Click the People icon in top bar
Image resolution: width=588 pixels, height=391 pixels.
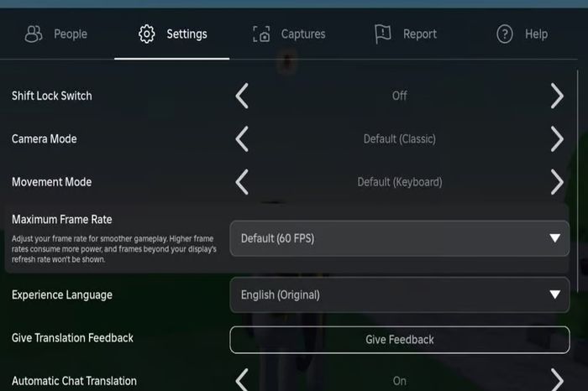pyautogui.click(x=34, y=34)
